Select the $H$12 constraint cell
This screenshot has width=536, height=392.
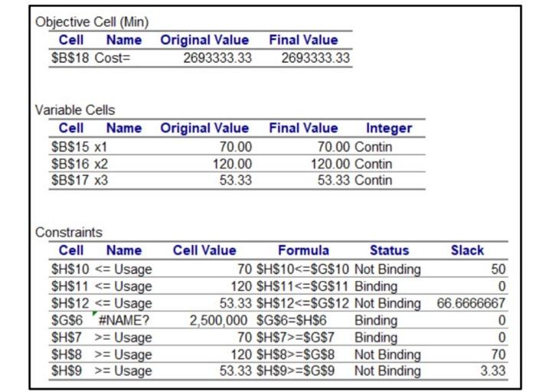70,303
